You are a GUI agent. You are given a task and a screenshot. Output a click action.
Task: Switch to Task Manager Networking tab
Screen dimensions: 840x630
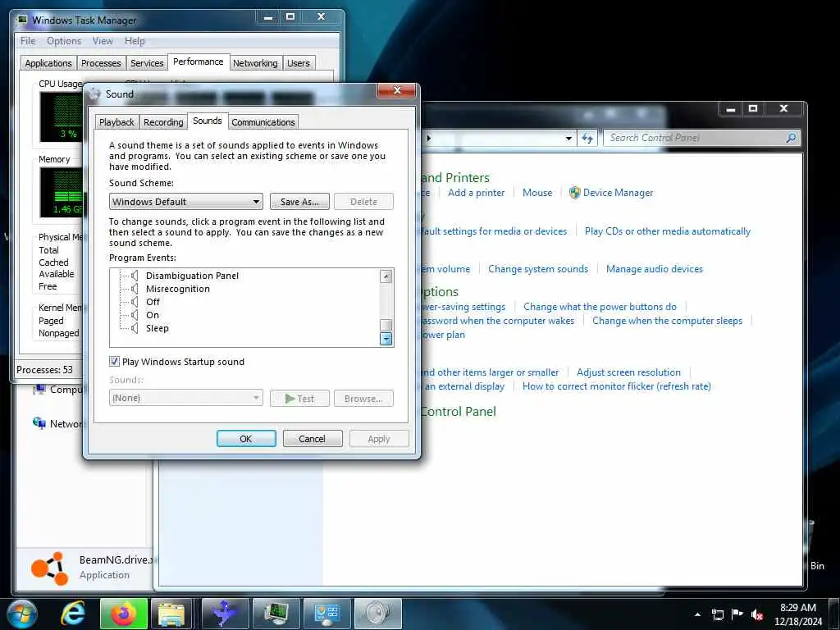[x=255, y=63]
